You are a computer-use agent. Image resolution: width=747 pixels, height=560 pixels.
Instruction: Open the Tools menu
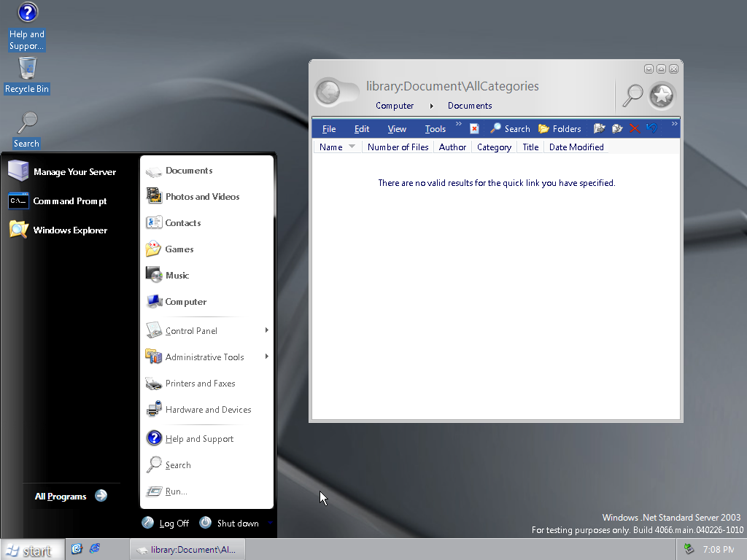tap(435, 129)
